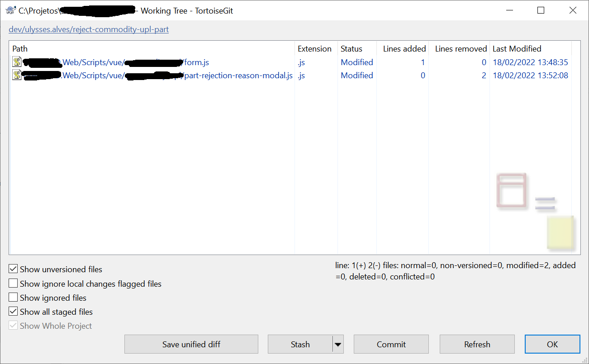This screenshot has height=364, width=589.
Task: Sort by the Path column header
Action: click(x=152, y=48)
